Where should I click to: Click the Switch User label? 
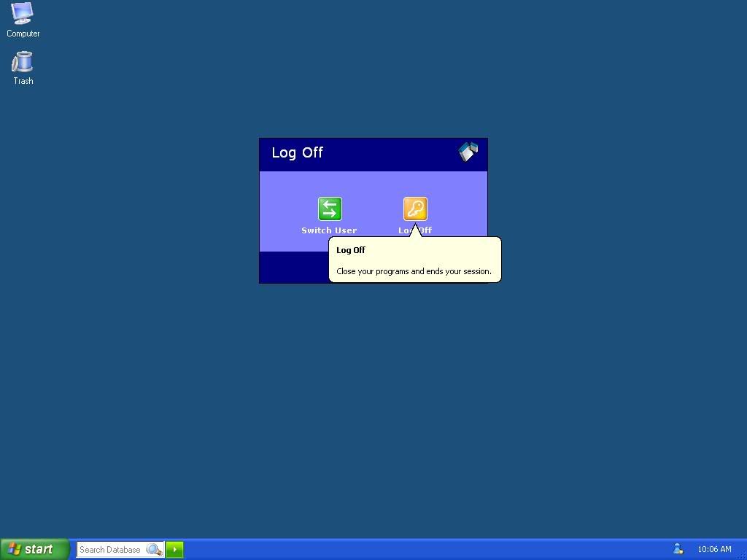(329, 230)
